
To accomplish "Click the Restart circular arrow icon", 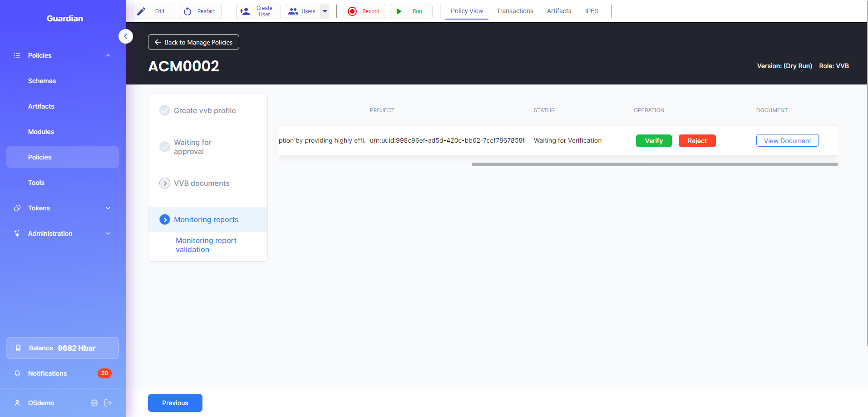I will (x=187, y=11).
